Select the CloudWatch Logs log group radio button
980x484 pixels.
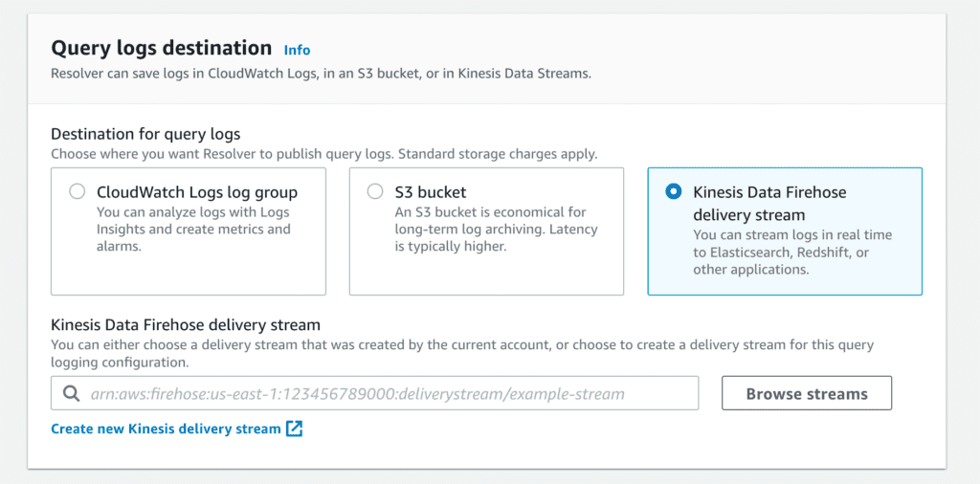click(x=78, y=191)
